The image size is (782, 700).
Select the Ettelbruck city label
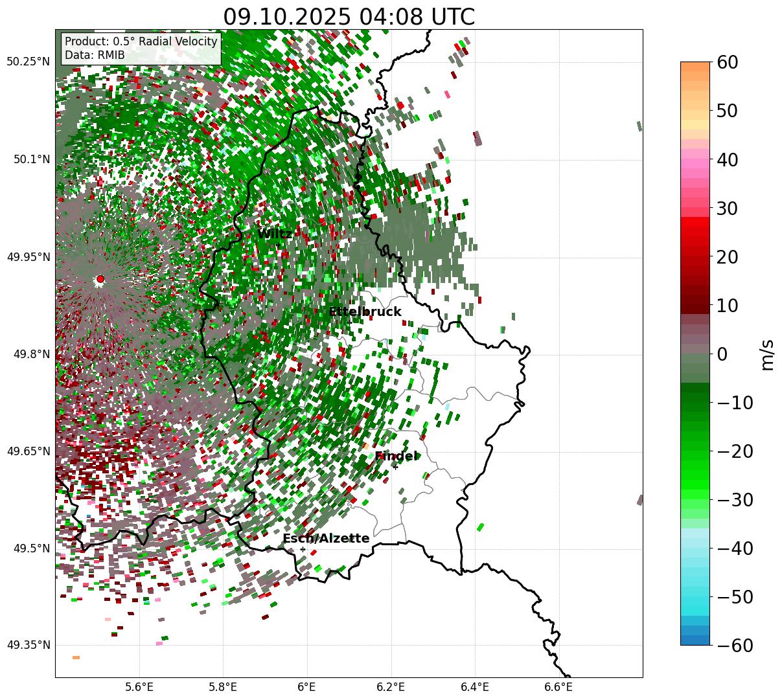tap(365, 311)
